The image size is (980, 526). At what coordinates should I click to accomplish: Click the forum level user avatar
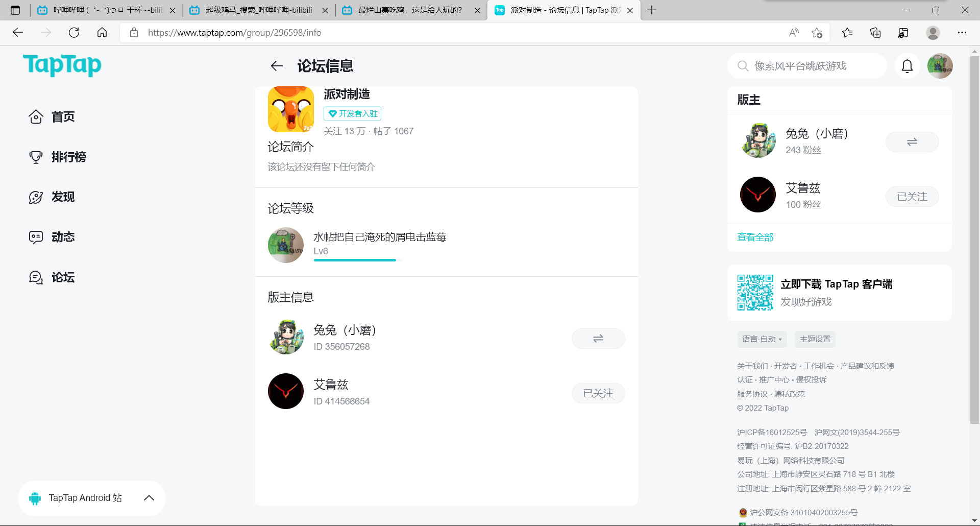pos(286,245)
